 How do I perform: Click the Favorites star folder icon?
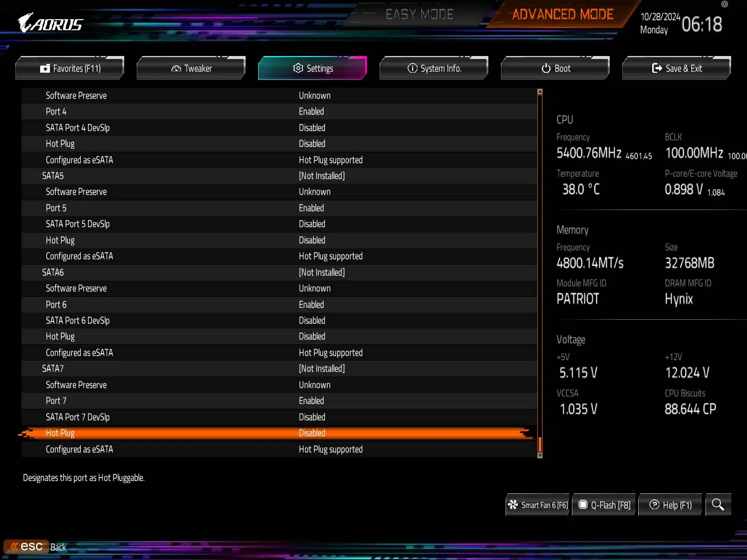pyautogui.click(x=45, y=69)
